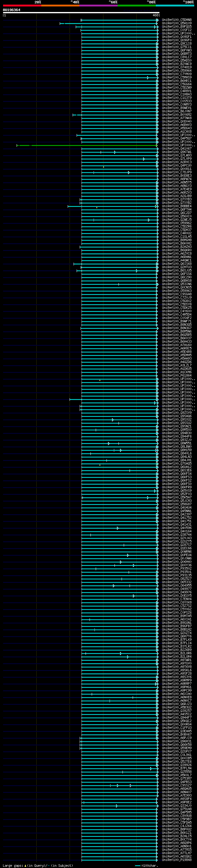197x868 pixels.
Task: Open entry UniRef100_B0Y6M2
Action: tap(177, 115)
